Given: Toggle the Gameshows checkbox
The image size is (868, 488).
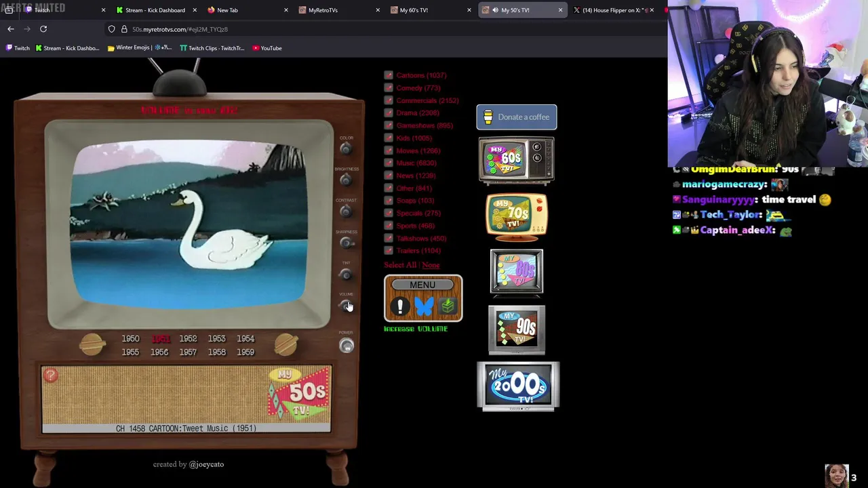Looking at the screenshot, I should (x=389, y=125).
